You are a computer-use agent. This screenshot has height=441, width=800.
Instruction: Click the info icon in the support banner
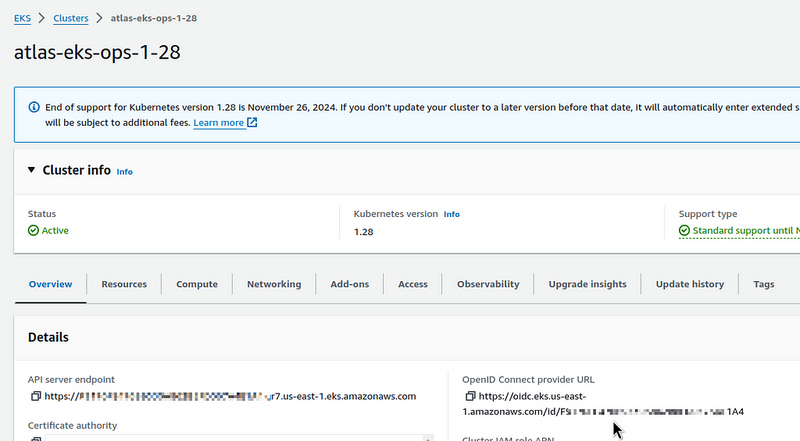tap(34, 107)
